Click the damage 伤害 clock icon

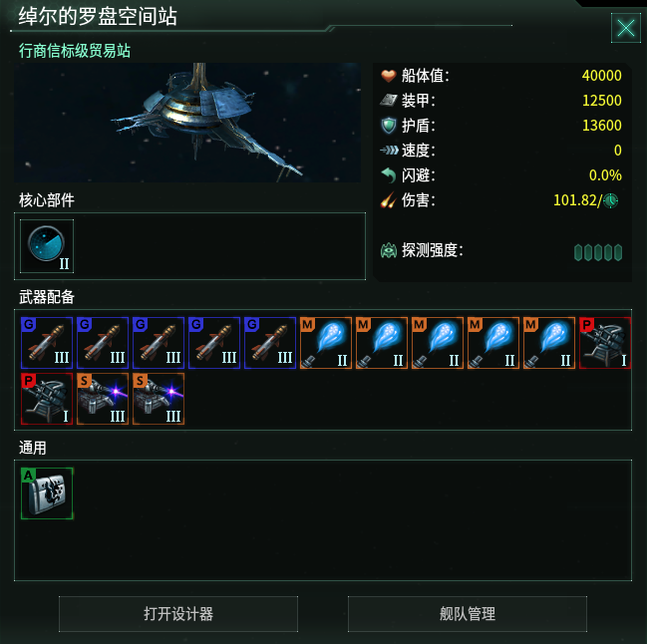pyautogui.click(x=611, y=201)
